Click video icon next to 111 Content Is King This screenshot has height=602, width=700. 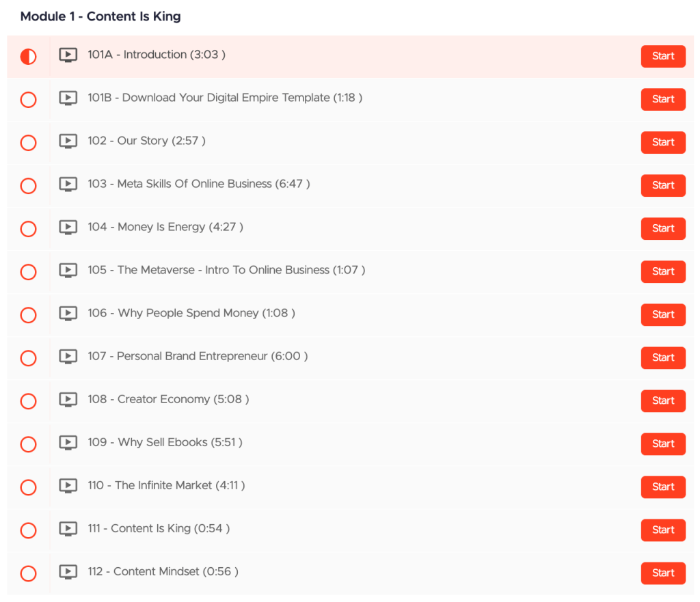pos(68,529)
